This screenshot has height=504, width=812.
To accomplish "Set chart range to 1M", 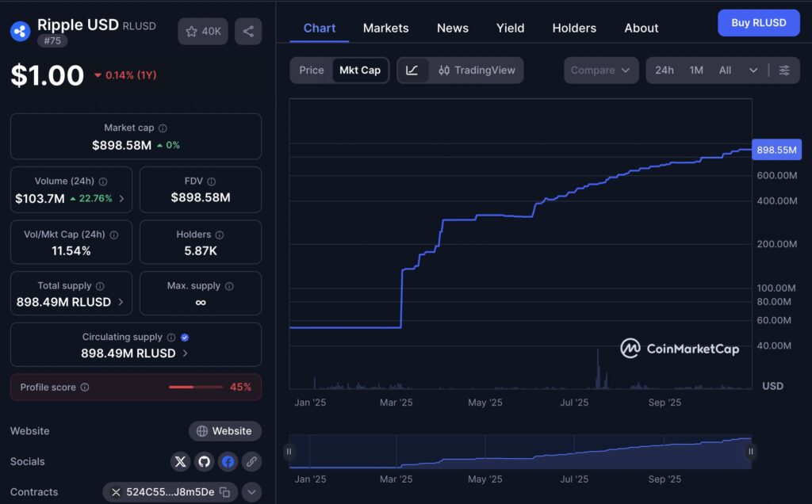I will click(x=696, y=71).
